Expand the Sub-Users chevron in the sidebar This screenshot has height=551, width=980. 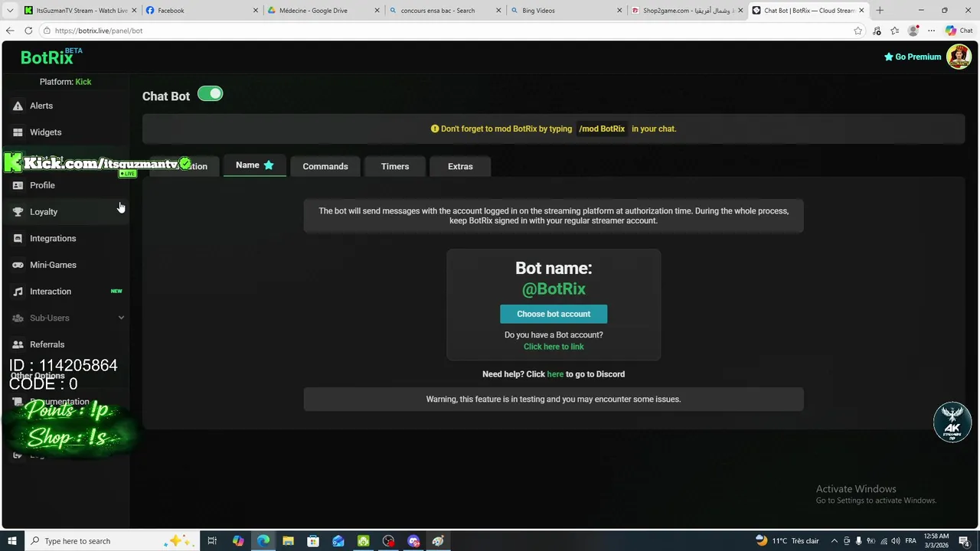pos(121,318)
